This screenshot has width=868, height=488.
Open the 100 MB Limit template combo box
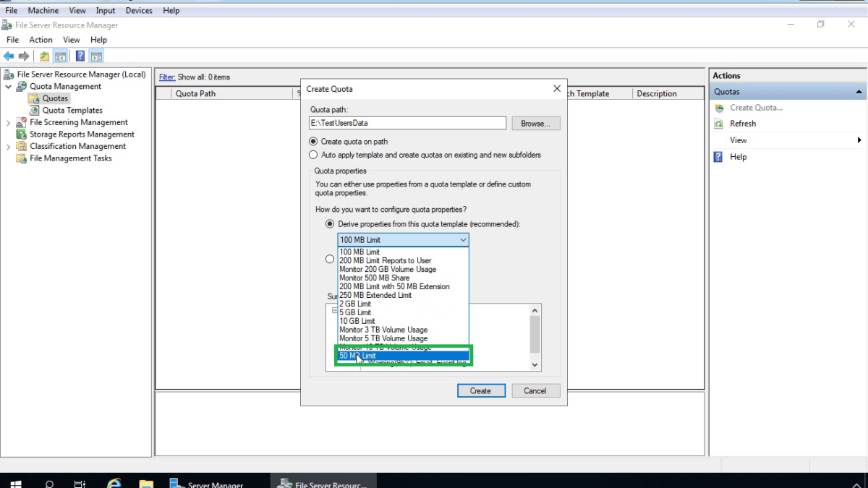(x=403, y=240)
